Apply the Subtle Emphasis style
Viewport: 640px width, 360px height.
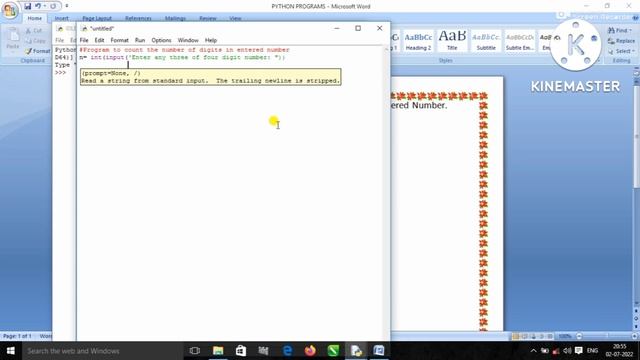tap(520, 41)
